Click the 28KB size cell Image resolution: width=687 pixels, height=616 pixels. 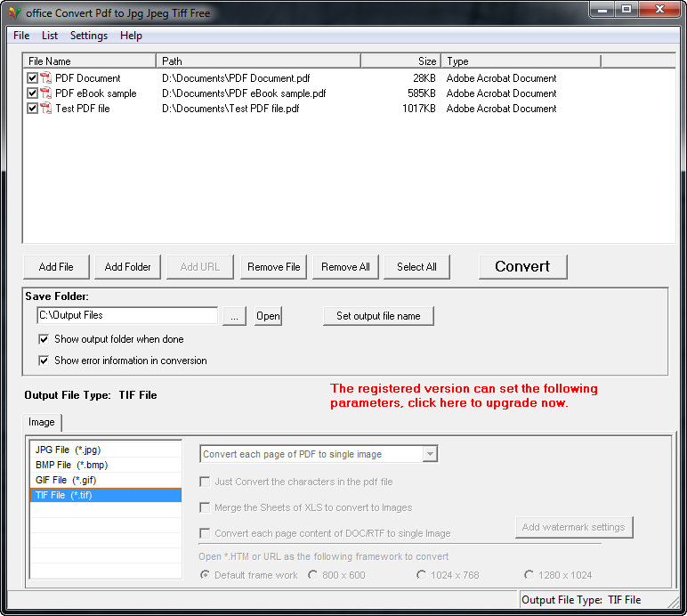[x=424, y=78]
